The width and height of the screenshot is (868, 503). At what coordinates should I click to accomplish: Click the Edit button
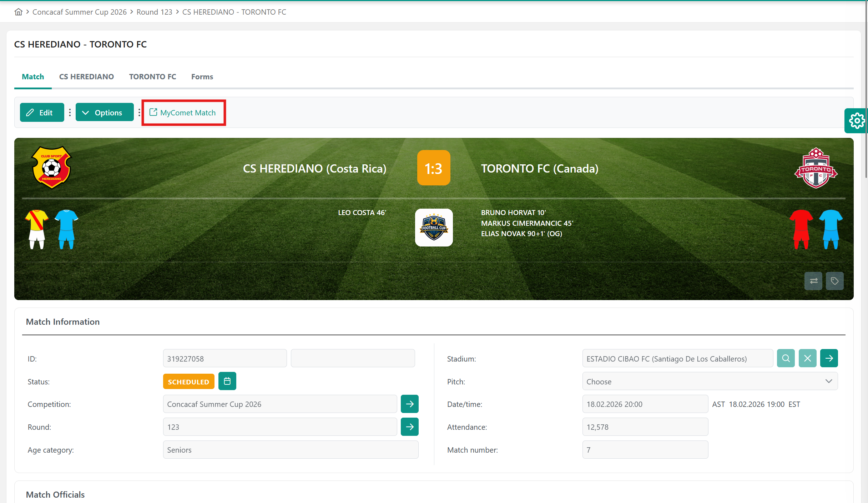point(42,113)
